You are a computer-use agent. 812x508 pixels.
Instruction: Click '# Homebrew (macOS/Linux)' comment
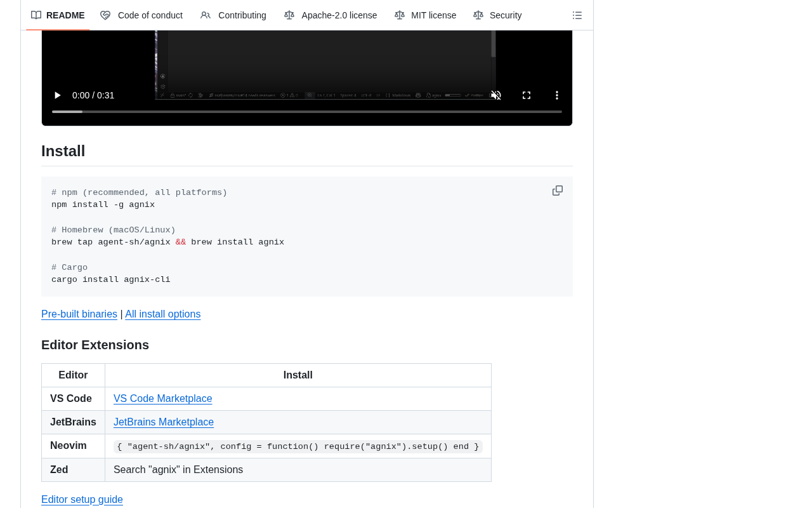[114, 231]
